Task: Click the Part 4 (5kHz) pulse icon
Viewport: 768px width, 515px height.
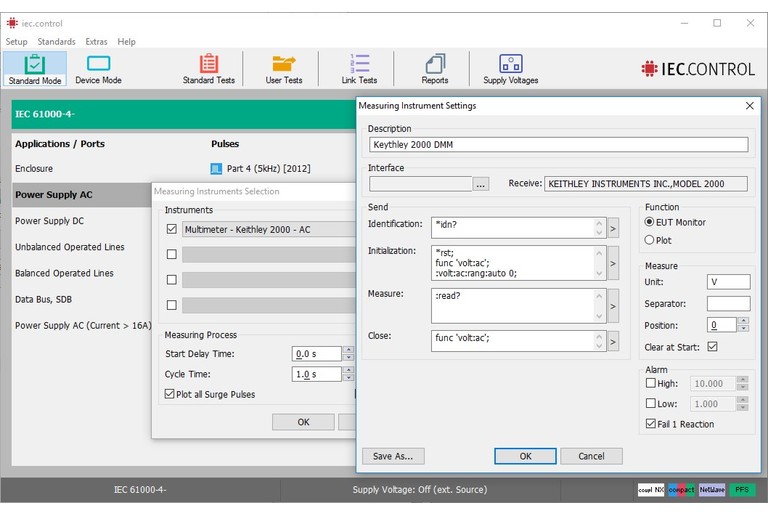Action: tap(216, 169)
